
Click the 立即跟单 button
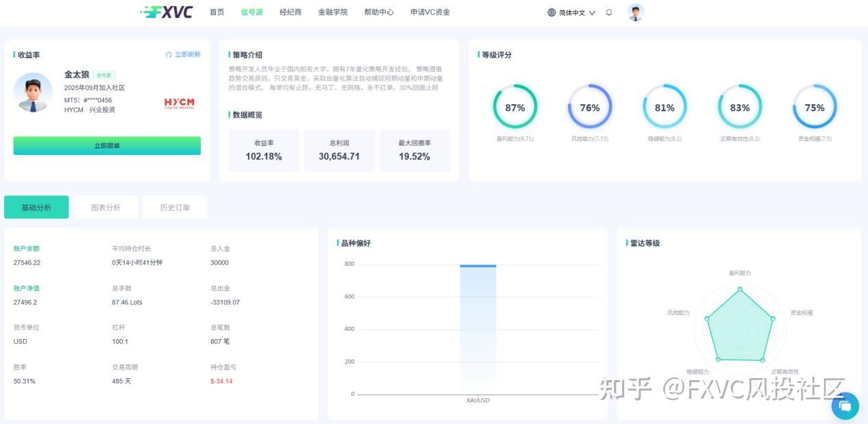(107, 146)
